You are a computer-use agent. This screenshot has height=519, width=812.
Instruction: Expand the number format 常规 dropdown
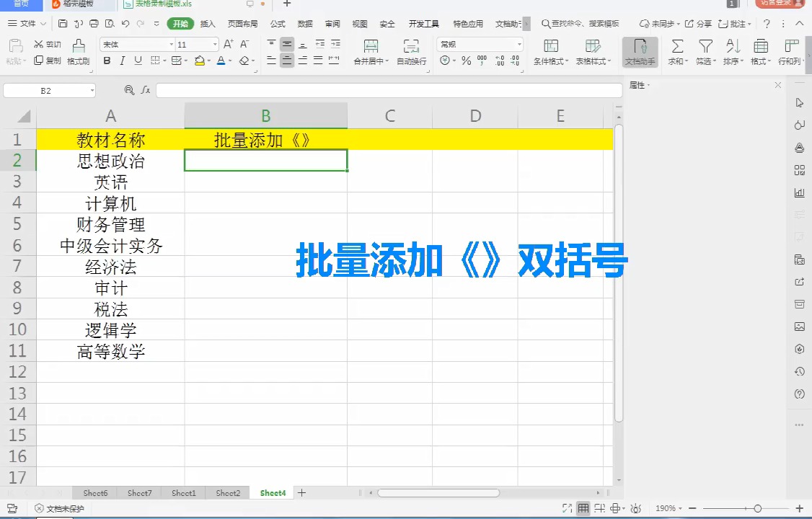[x=519, y=45]
